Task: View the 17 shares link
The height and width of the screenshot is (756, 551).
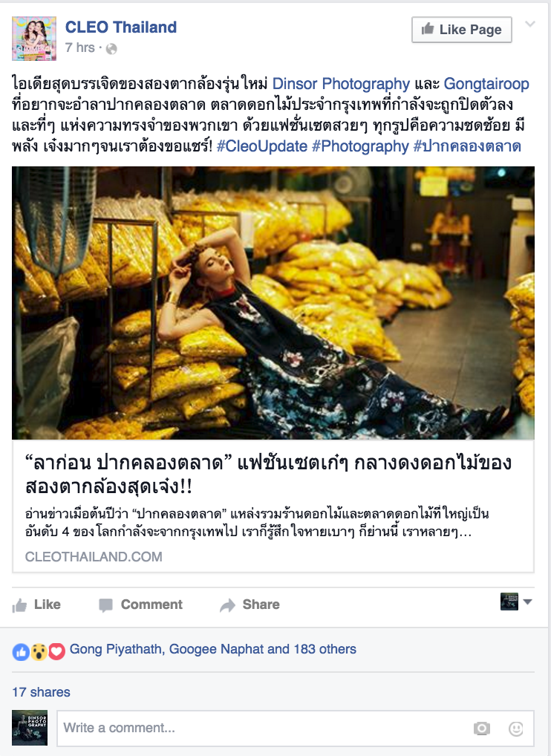Action: click(41, 692)
